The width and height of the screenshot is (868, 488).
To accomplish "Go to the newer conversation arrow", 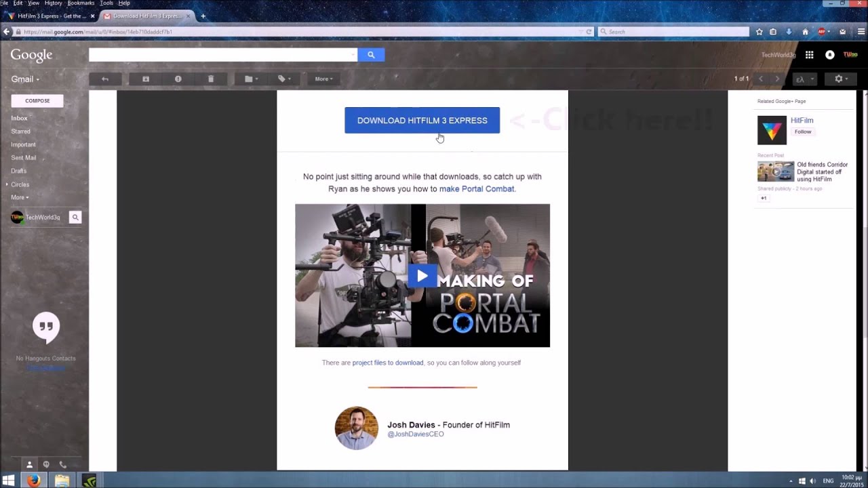I will pyautogui.click(x=760, y=79).
